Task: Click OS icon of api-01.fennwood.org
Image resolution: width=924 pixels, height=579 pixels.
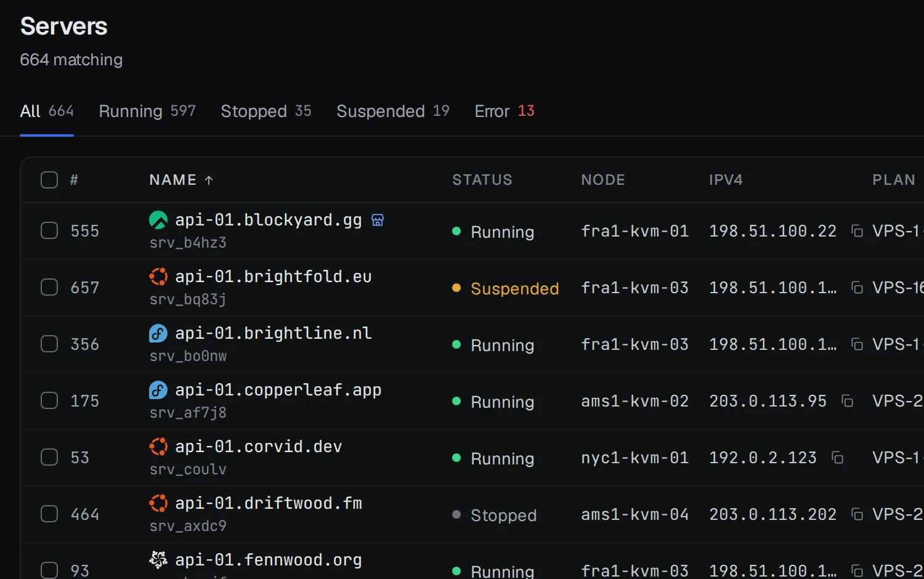Action: pos(158,560)
